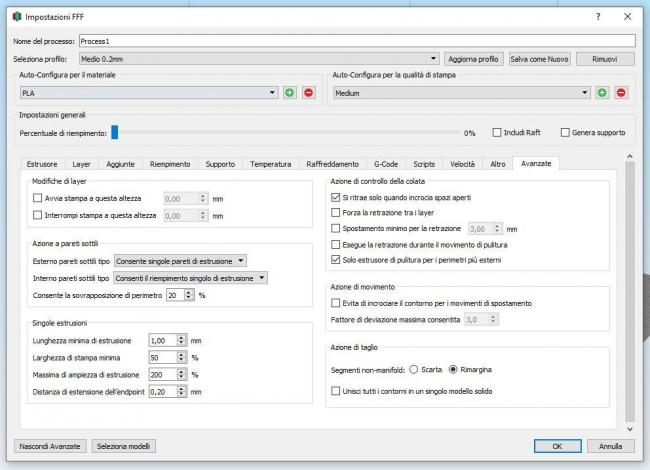Image resolution: width=650 pixels, height=470 pixels.
Task: Open the Seleziona profilo dropdown
Action: (x=434, y=59)
